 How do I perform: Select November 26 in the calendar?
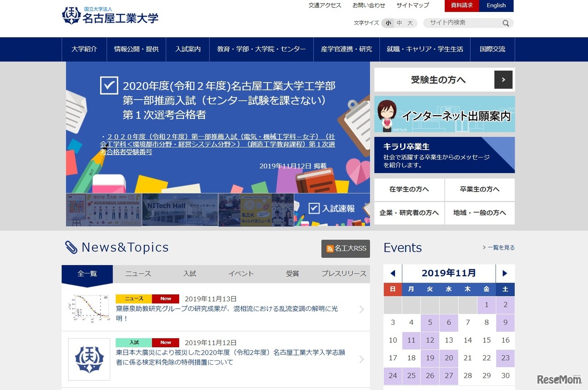click(430, 376)
